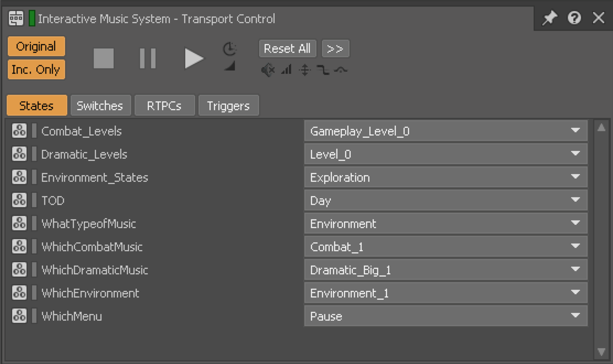Viewport: 613px width, 364px height.
Task: Switch to the States tab
Action: click(x=37, y=105)
